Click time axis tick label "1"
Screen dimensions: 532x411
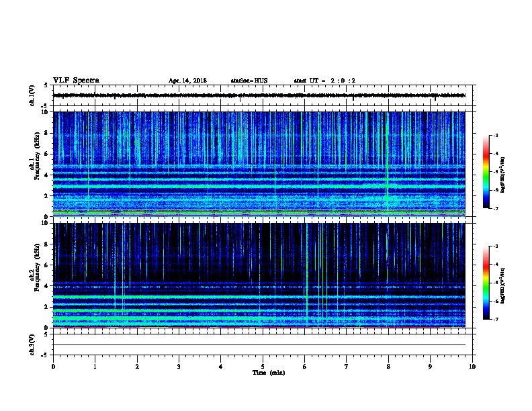[95, 366]
